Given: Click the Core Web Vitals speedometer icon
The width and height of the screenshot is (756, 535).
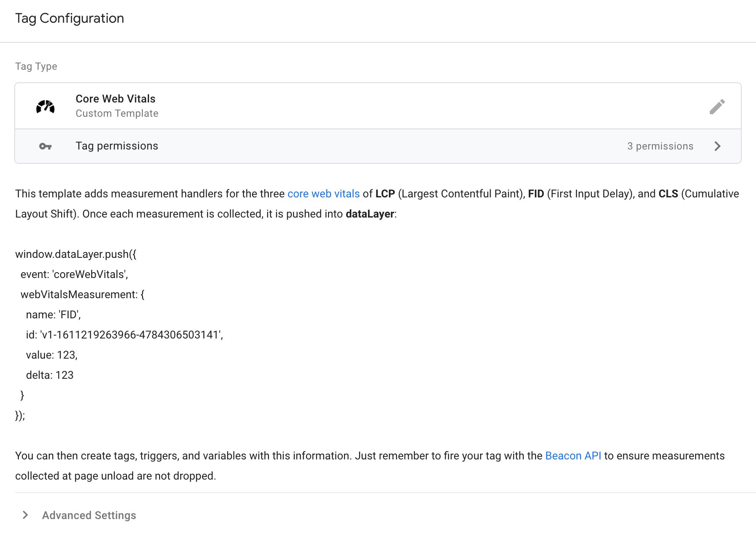Looking at the screenshot, I should [x=45, y=107].
